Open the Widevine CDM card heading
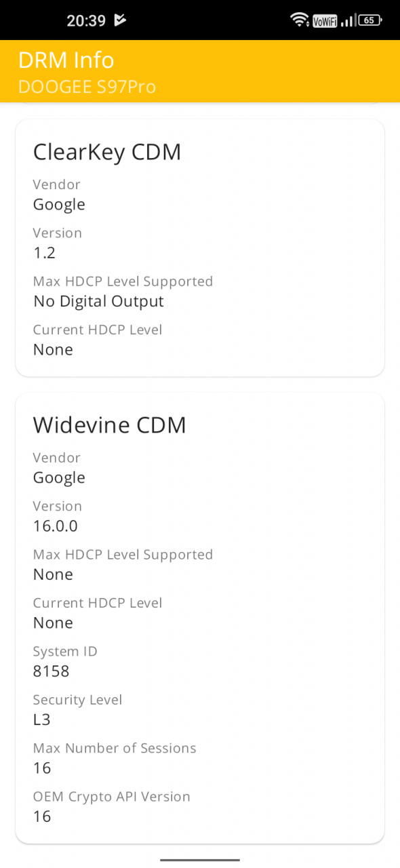This screenshot has width=400, height=868. (x=110, y=425)
